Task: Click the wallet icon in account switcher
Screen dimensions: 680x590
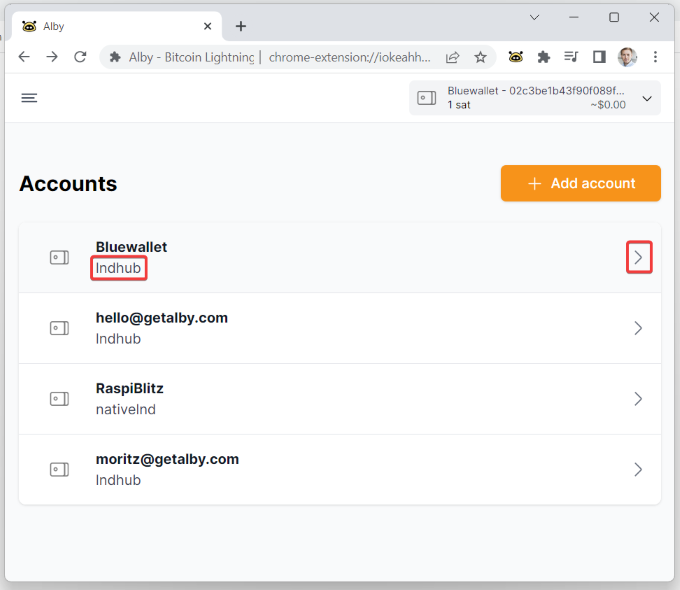Action: 427,98
